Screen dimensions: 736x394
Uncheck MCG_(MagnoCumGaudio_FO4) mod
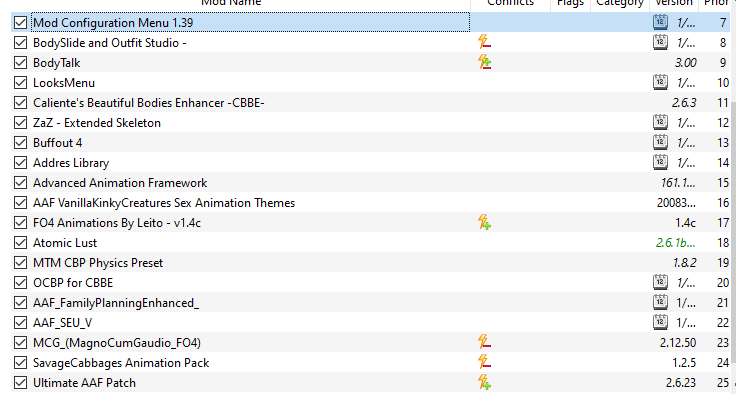click(20, 343)
